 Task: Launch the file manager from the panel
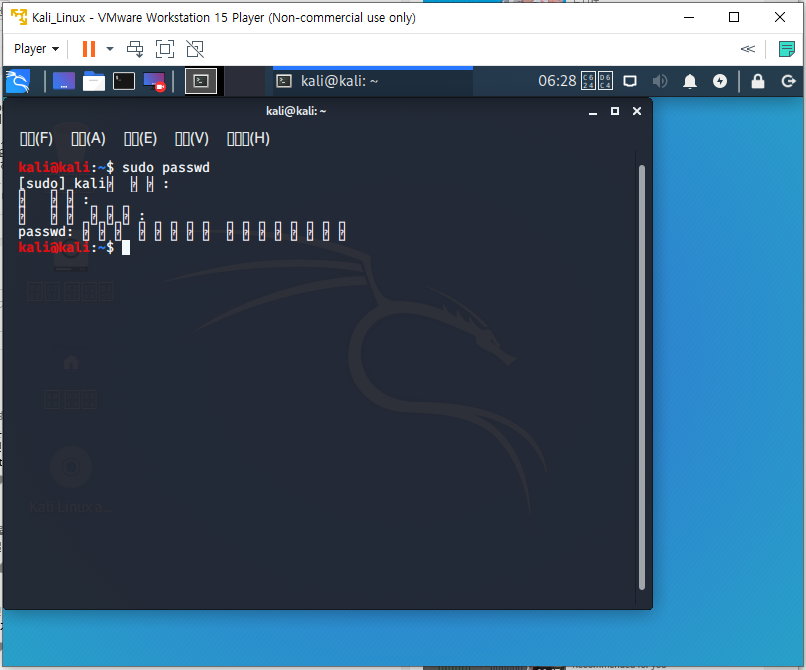coord(94,81)
